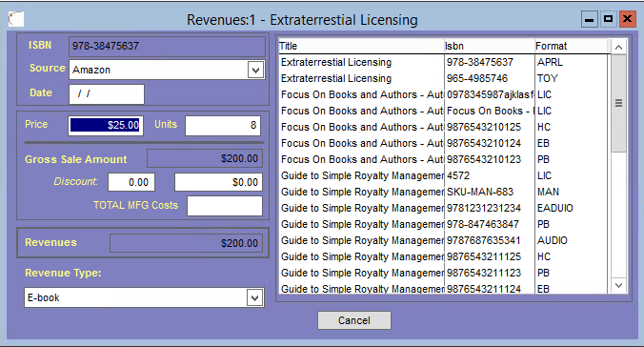Click the Units field showing 8
The width and height of the screenshot is (644, 347).
223,126
